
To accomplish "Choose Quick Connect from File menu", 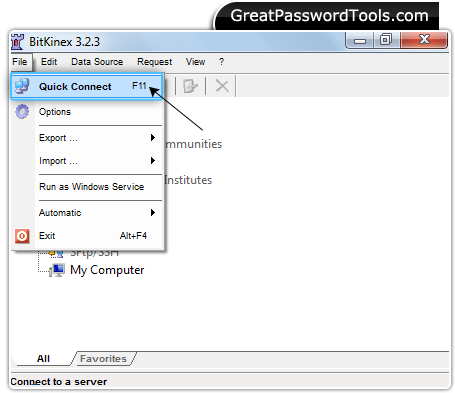I will pyautogui.click(x=87, y=87).
